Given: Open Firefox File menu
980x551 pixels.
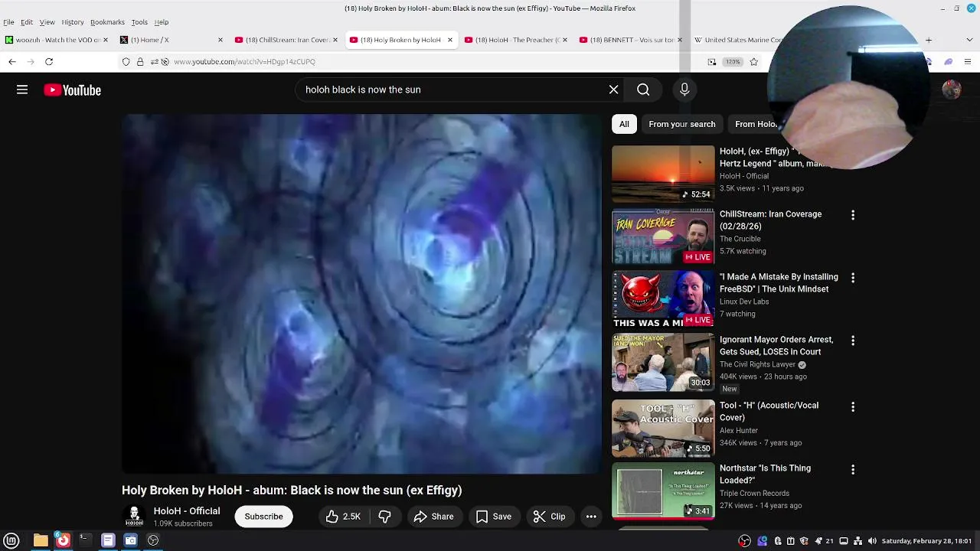Looking at the screenshot, I should [8, 22].
